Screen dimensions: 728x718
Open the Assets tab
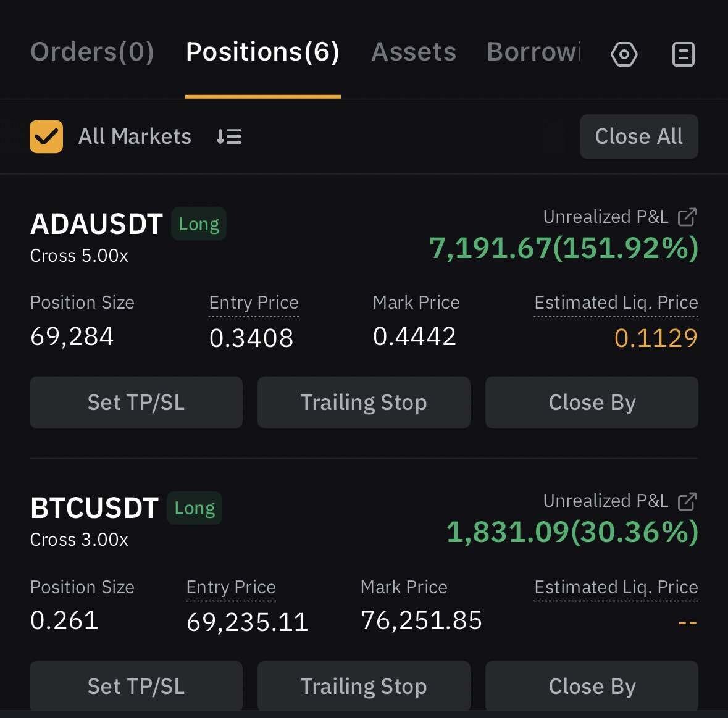(x=414, y=52)
